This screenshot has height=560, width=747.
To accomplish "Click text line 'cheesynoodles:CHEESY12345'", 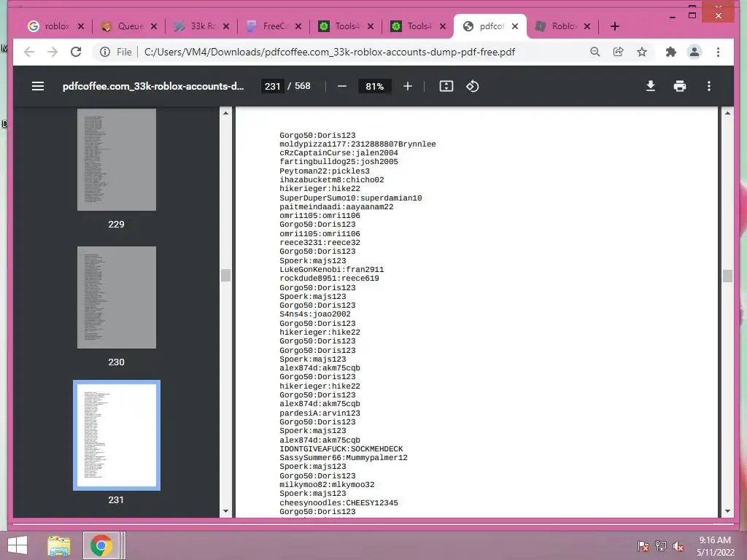I will (338, 503).
